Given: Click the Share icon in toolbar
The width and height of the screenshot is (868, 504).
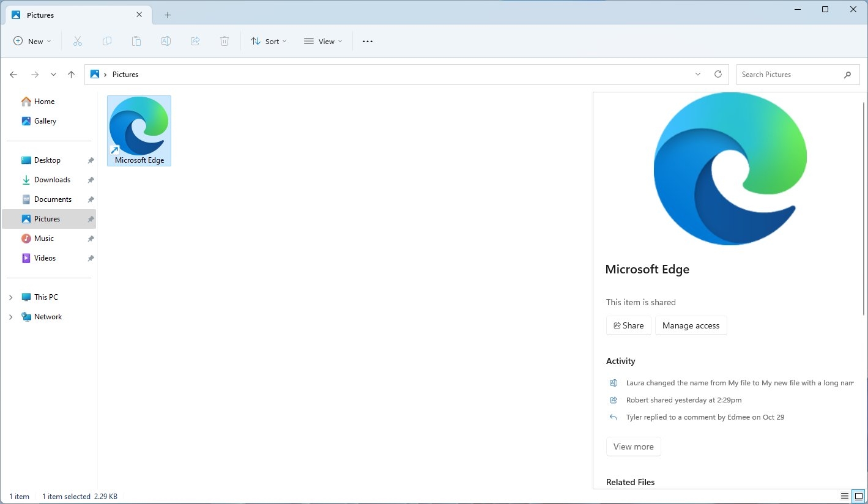Looking at the screenshot, I should 195,41.
